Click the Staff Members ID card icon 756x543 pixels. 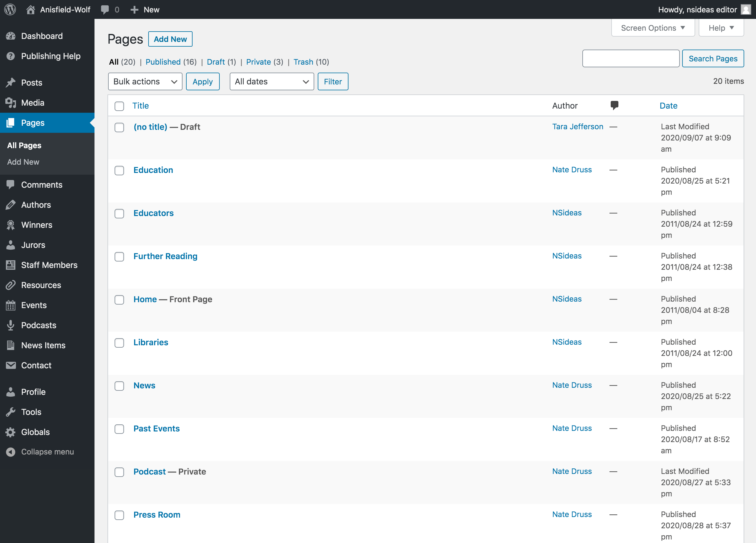(11, 265)
